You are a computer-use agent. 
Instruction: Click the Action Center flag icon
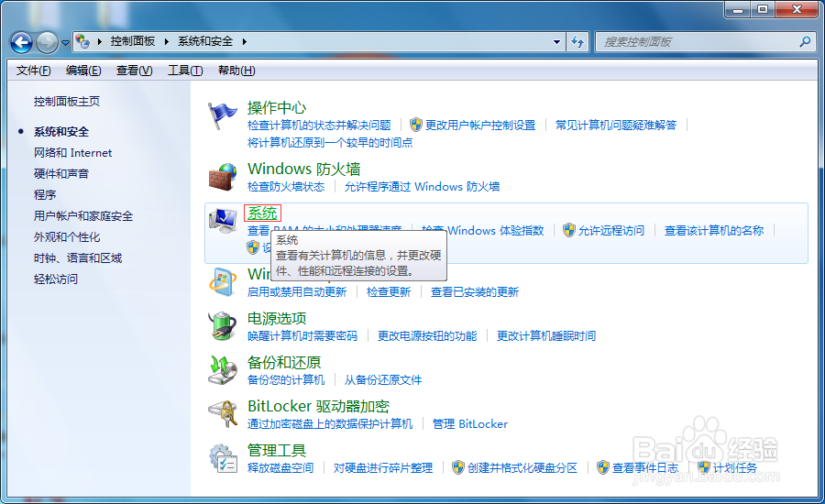point(222,115)
